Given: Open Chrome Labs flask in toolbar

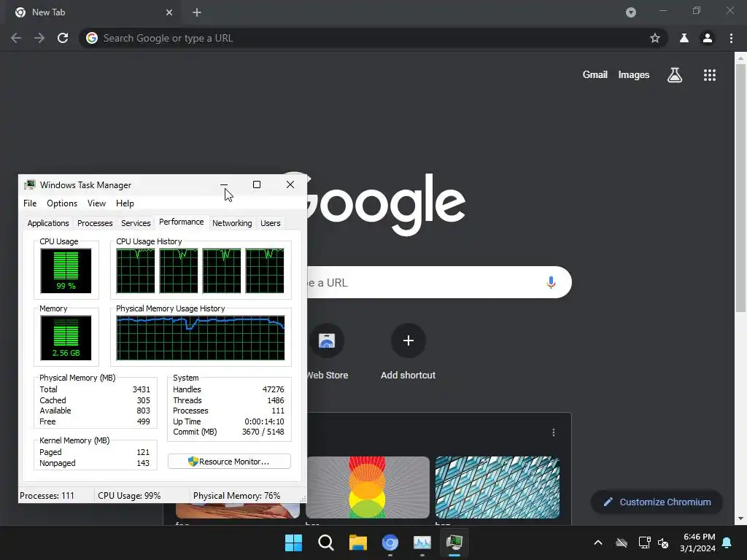Looking at the screenshot, I should [684, 38].
